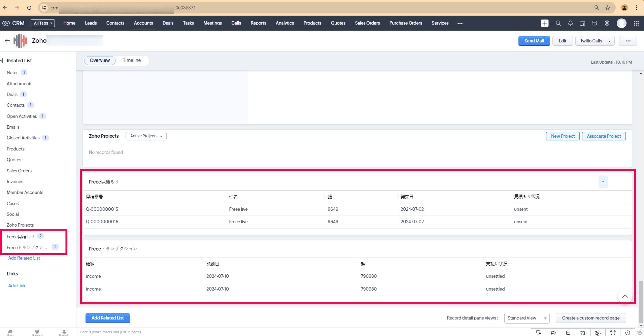Click the New Project button

563,136
